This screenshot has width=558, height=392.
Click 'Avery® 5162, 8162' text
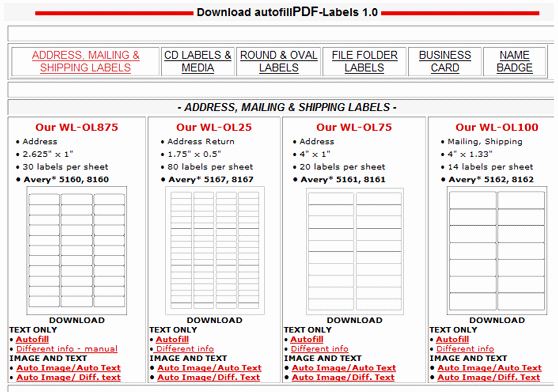491,179
